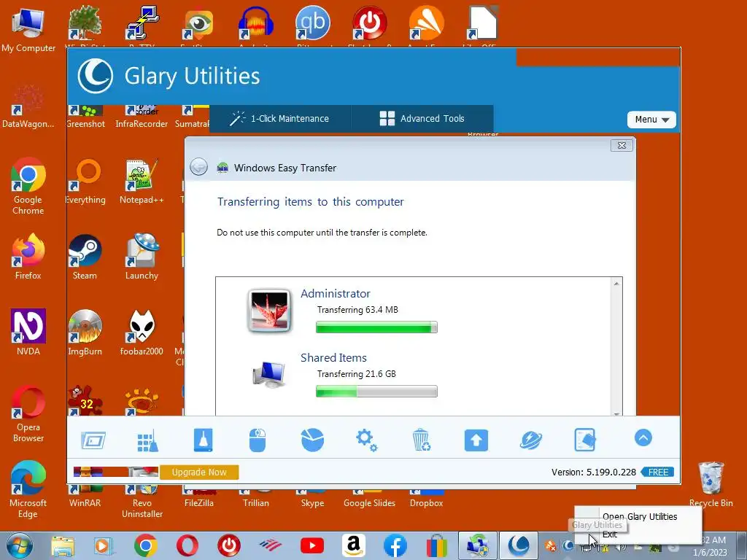747x560 pixels.
Task: Select the Audacity headphones desktop shortcut
Action: 256,25
